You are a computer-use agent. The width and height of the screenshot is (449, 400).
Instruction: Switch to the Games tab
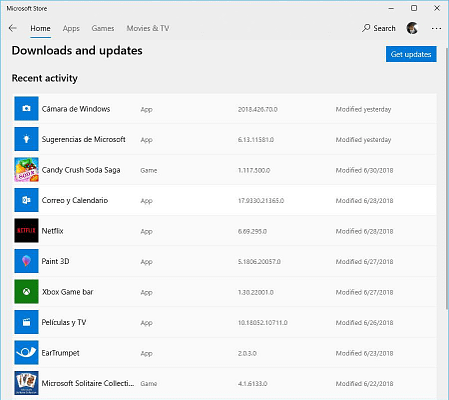pos(103,28)
